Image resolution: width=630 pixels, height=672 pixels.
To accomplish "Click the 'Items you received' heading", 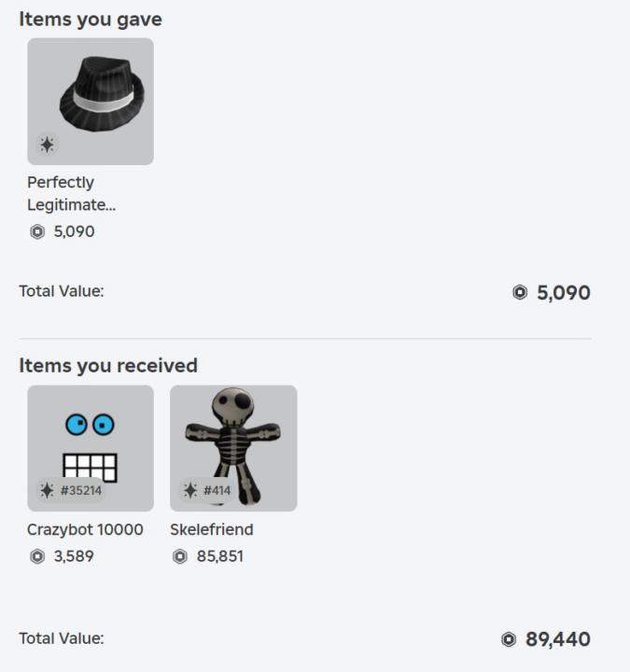I will pyautogui.click(x=108, y=365).
